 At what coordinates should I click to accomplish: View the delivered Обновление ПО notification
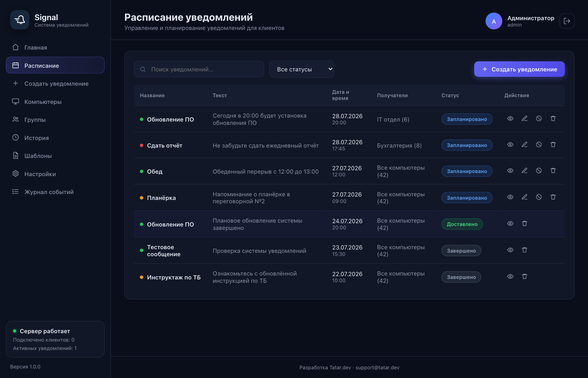[510, 223]
